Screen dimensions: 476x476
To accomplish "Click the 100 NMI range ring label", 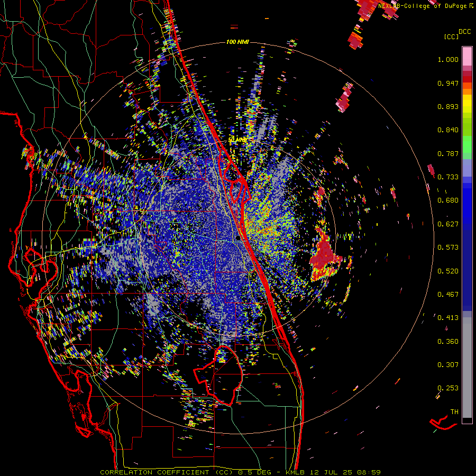I will pyautogui.click(x=237, y=42).
